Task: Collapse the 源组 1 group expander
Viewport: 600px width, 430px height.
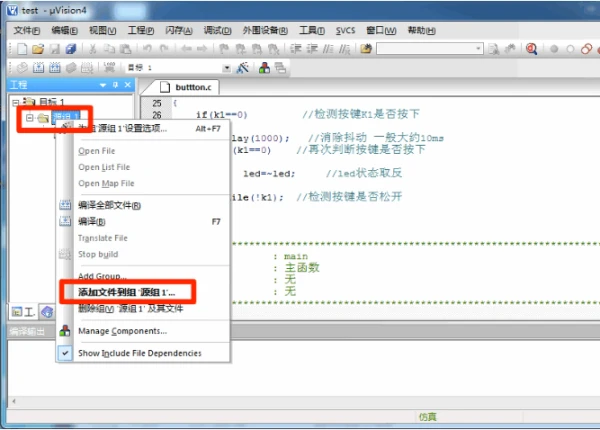Action: (29, 117)
